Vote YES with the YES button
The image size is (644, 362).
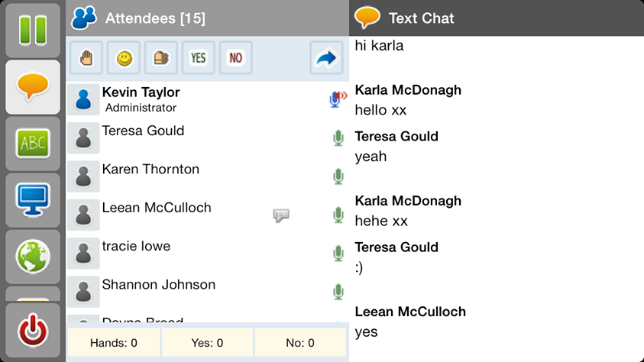click(199, 58)
